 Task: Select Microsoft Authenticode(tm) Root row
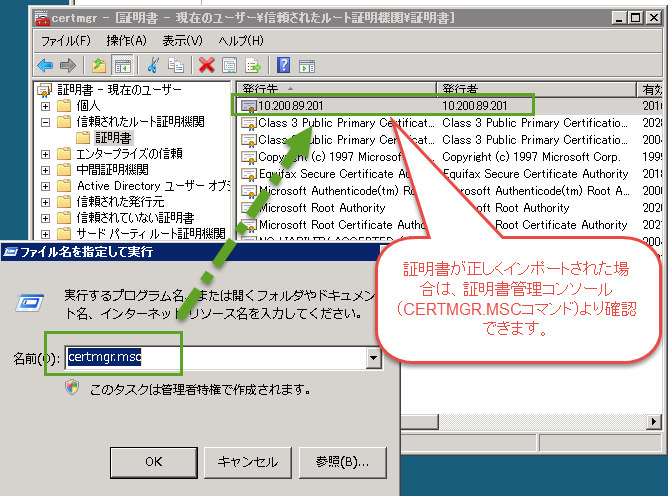coord(451,191)
